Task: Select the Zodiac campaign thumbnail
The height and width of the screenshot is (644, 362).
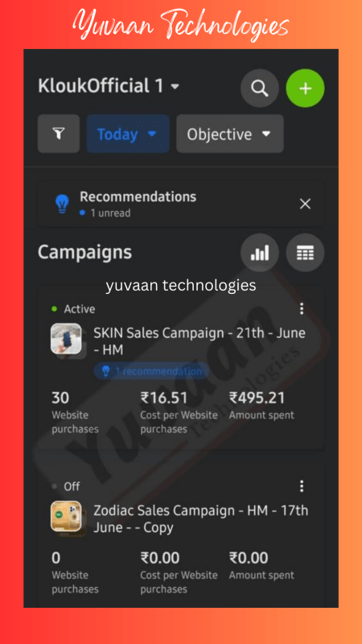Action: (x=66, y=516)
